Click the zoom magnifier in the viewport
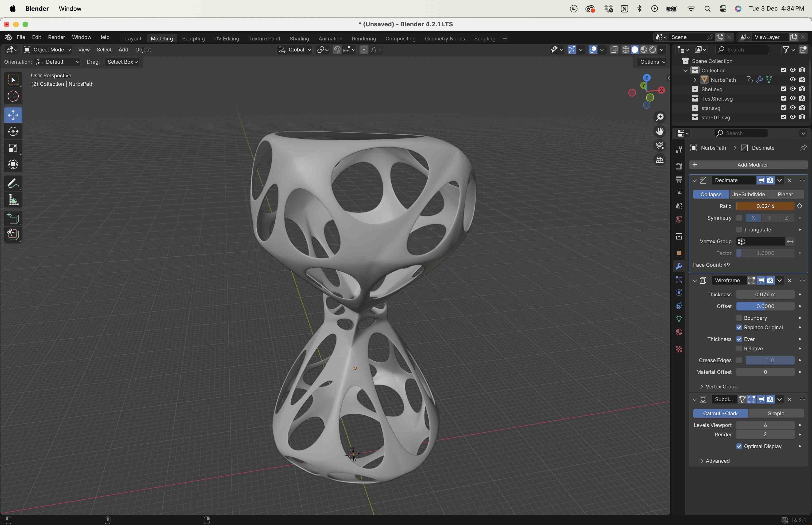 (660, 117)
